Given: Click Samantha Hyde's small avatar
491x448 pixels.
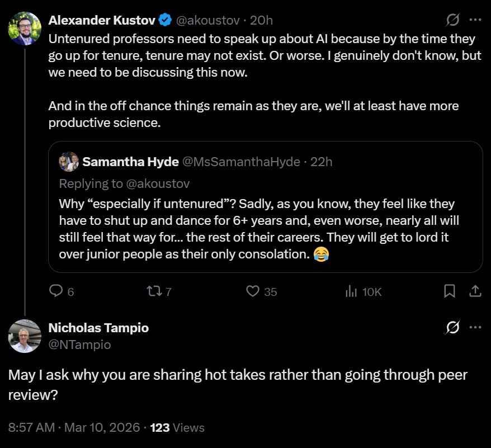Looking at the screenshot, I should point(69,162).
